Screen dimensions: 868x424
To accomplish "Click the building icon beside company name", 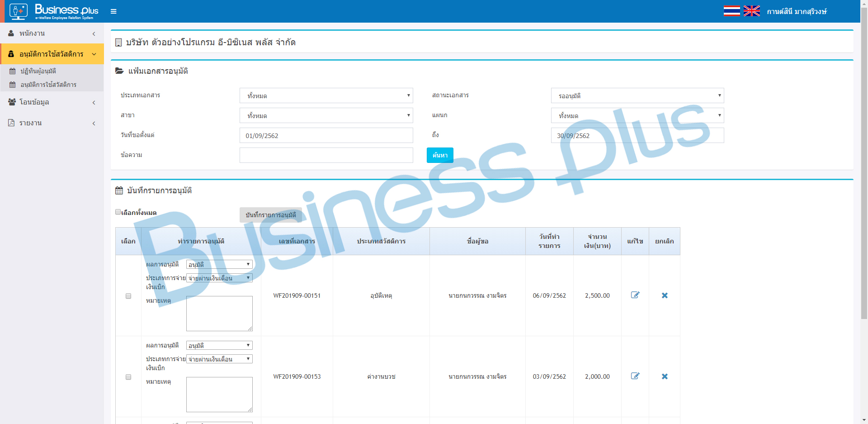I will [118, 42].
